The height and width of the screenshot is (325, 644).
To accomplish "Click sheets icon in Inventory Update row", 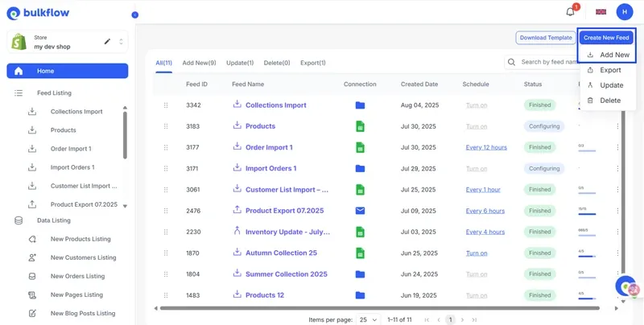I will pyautogui.click(x=360, y=232).
